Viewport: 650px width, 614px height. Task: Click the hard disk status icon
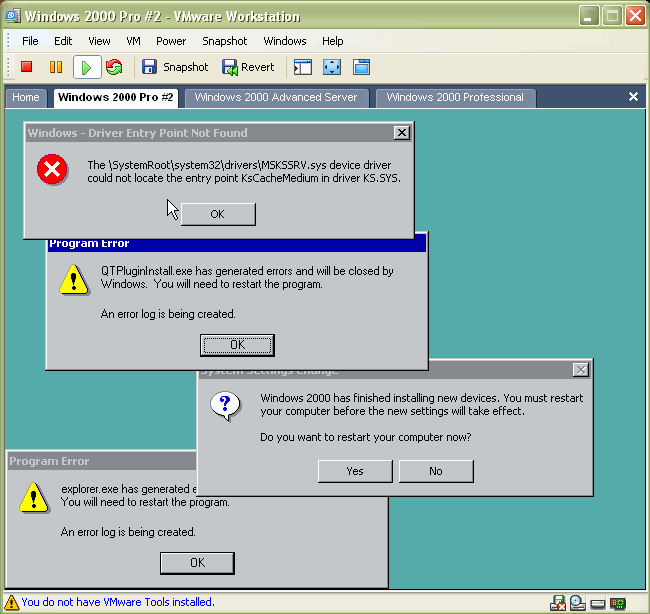pos(598,604)
